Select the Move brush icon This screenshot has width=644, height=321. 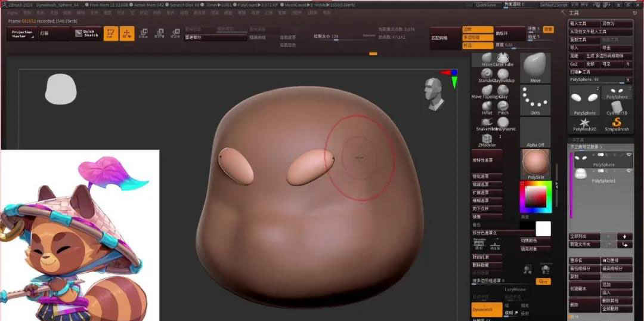[x=487, y=60]
